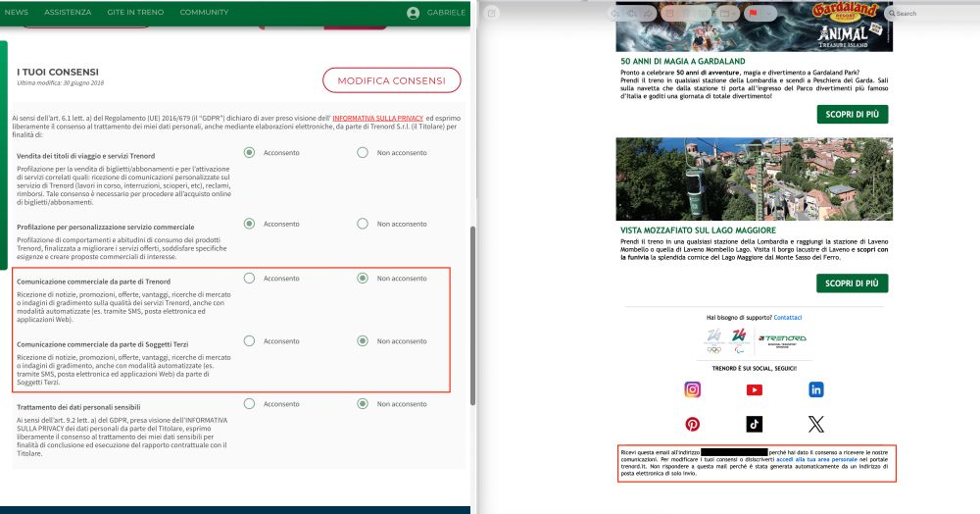Open the ASSISTENZA menu item
This screenshot has height=514, width=980.
coord(68,12)
